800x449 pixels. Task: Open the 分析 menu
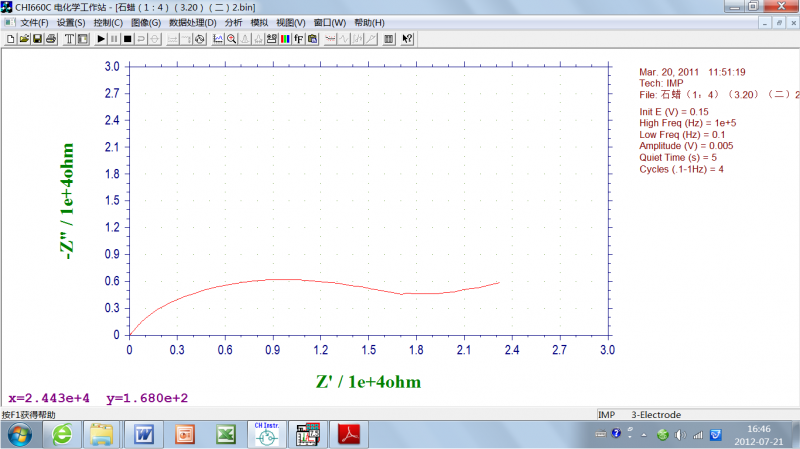pos(234,22)
